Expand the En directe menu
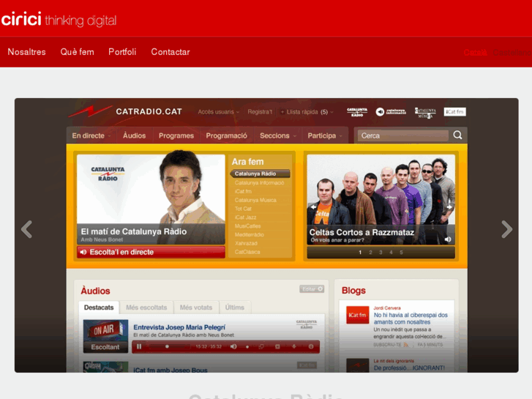 pos(91,135)
